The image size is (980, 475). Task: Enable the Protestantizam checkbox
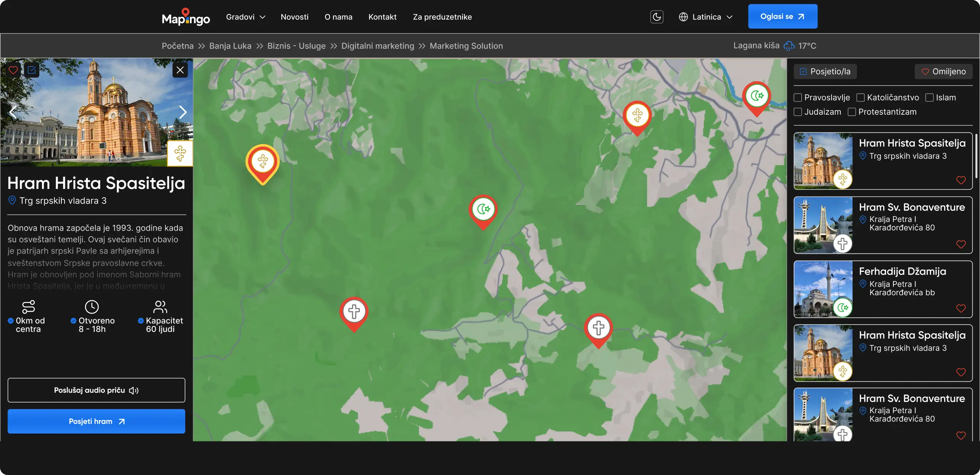[852, 112]
